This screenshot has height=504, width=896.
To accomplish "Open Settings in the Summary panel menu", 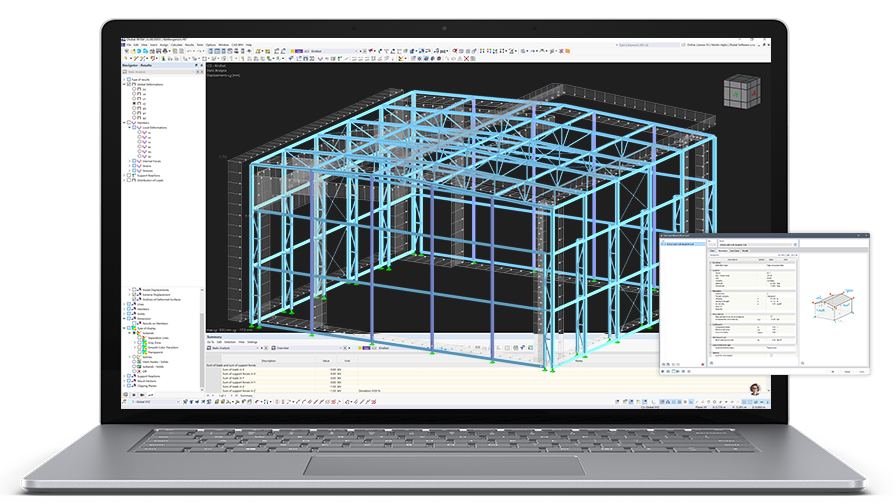I will (252, 342).
